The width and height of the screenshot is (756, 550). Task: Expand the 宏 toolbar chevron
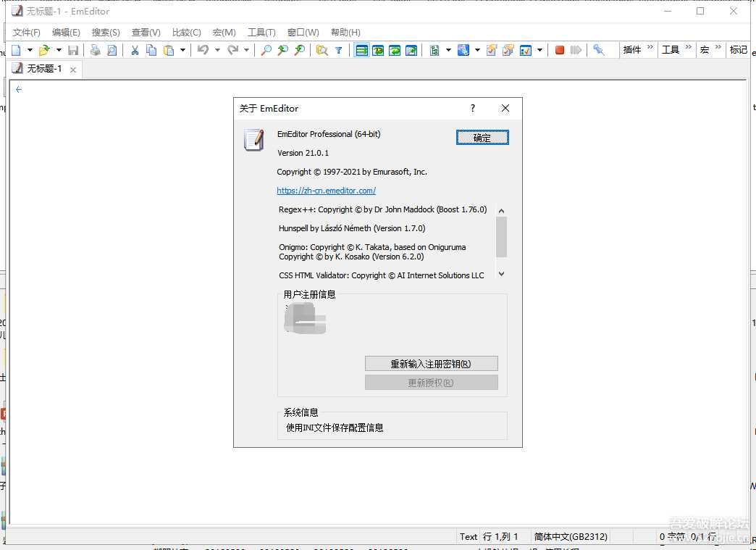coord(718,47)
